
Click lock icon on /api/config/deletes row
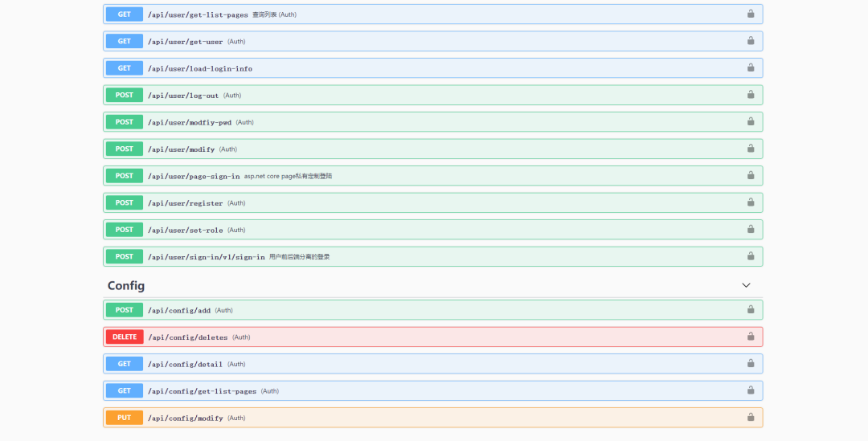click(x=751, y=337)
